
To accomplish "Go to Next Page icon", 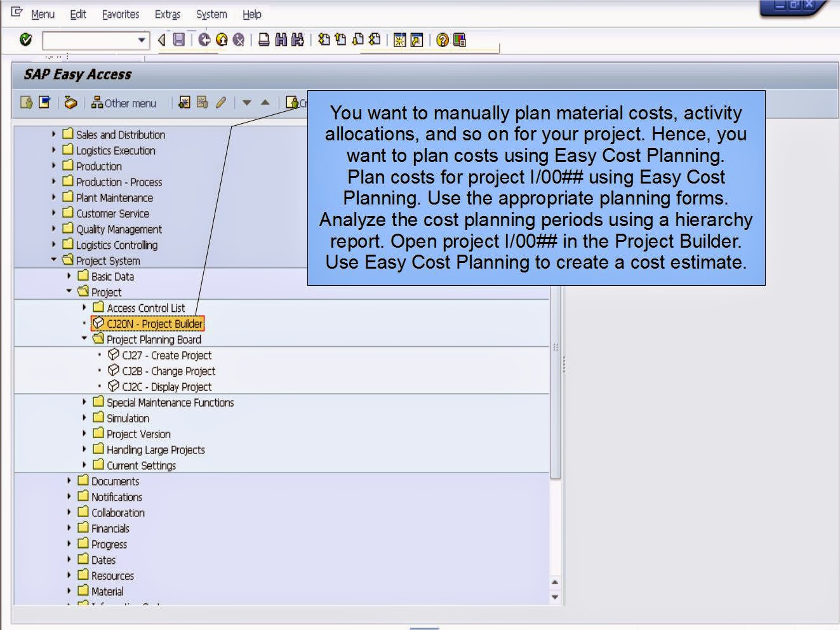I will [x=357, y=40].
